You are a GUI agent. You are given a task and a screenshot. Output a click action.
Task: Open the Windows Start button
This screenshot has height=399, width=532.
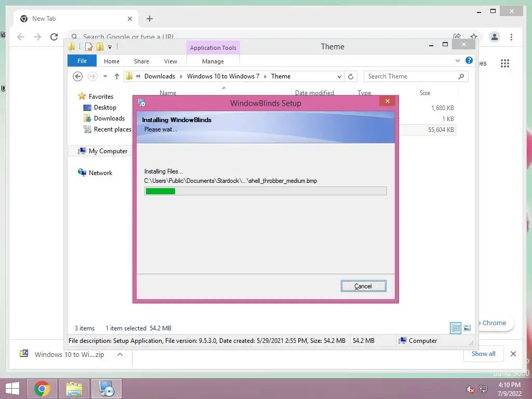pyautogui.click(x=12, y=389)
